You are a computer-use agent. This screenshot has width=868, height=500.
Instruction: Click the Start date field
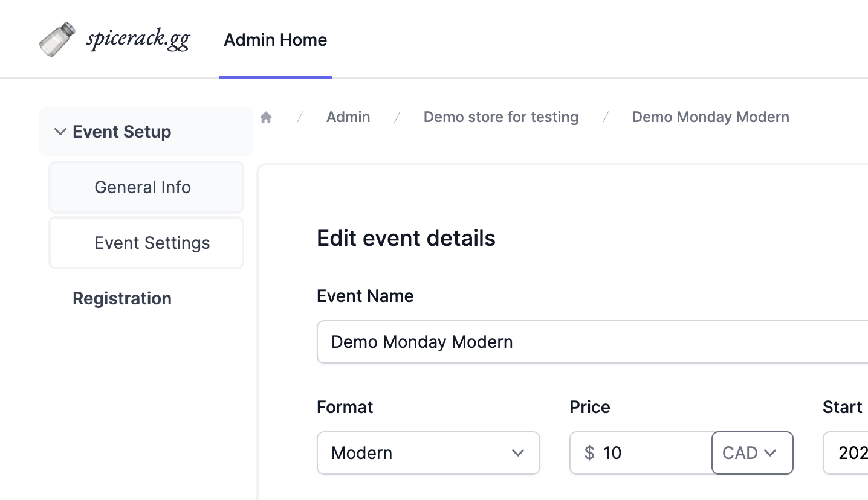pyautogui.click(x=846, y=453)
